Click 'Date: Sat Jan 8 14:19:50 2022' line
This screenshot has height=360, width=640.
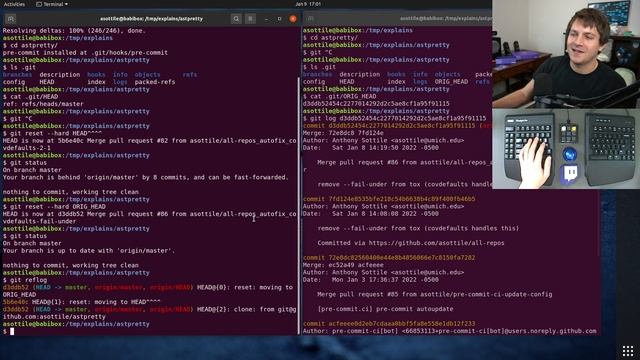pyautogui.click(x=371, y=148)
